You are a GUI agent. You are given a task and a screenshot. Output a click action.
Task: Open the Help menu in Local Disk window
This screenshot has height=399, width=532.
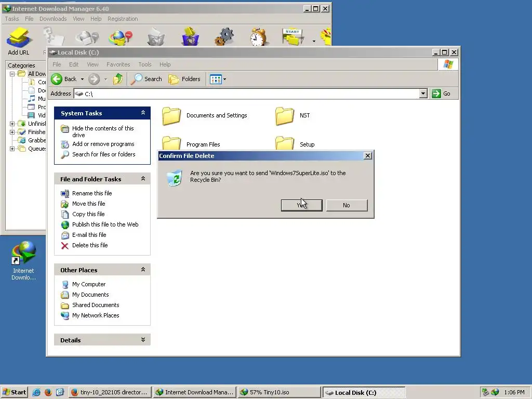pos(165,64)
